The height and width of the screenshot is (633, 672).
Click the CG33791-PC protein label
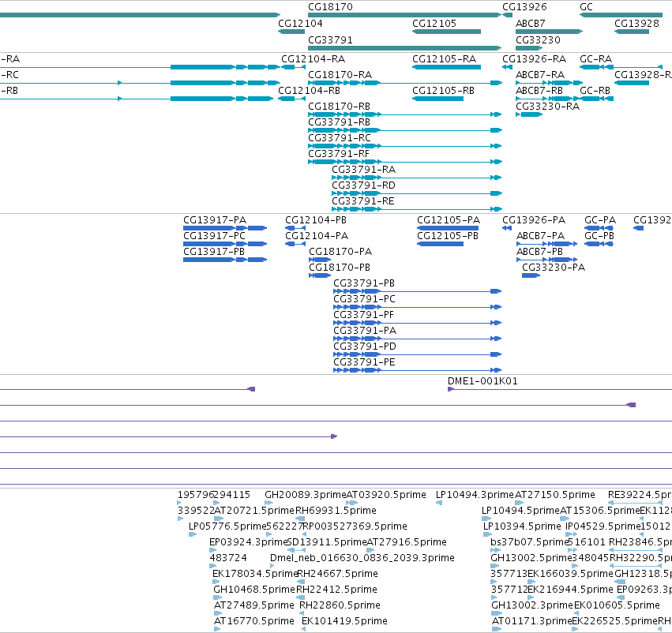coord(364,299)
